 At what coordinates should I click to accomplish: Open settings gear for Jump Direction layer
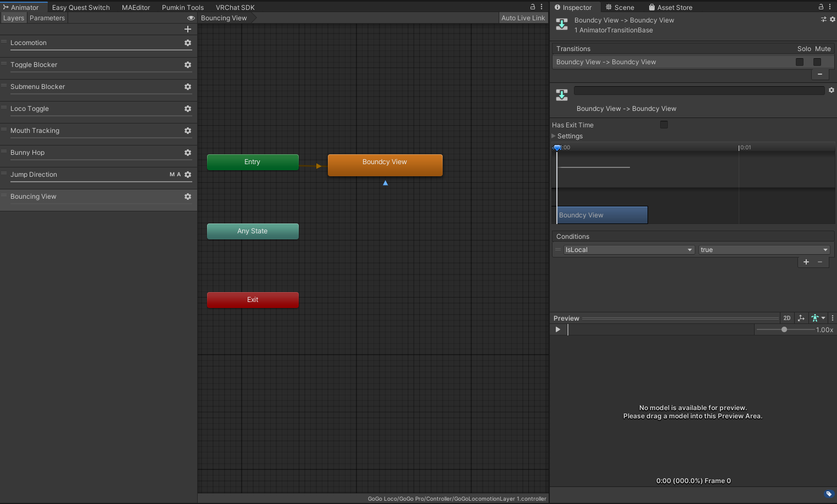point(188,175)
